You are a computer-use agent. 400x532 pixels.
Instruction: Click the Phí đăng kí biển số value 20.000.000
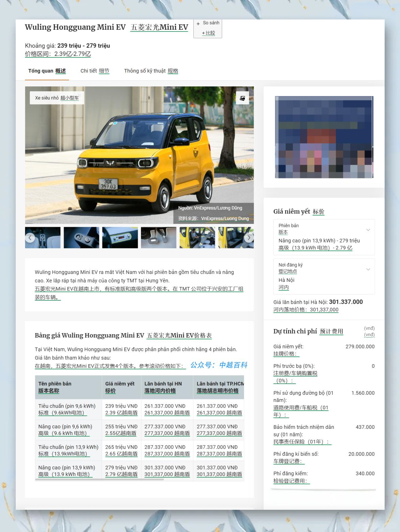pyautogui.click(x=361, y=454)
